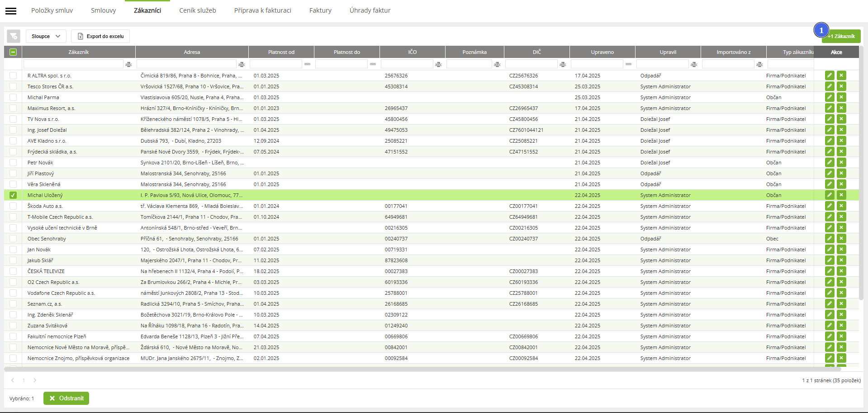Expand the Sloupce columns dropdown
868x413 pixels.
click(x=46, y=36)
